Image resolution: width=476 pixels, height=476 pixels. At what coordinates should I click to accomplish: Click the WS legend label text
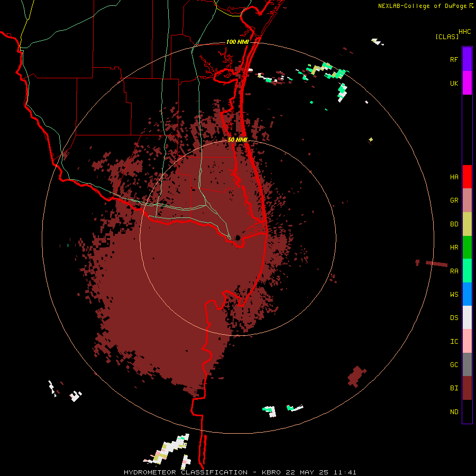click(x=454, y=294)
